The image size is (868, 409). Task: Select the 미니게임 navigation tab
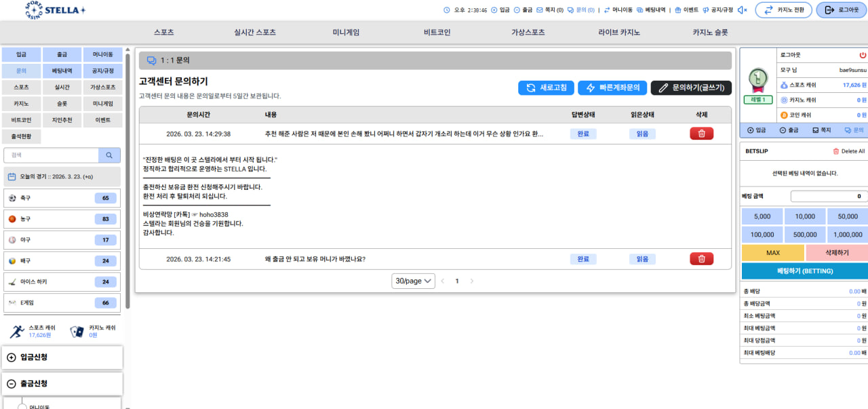coord(346,32)
